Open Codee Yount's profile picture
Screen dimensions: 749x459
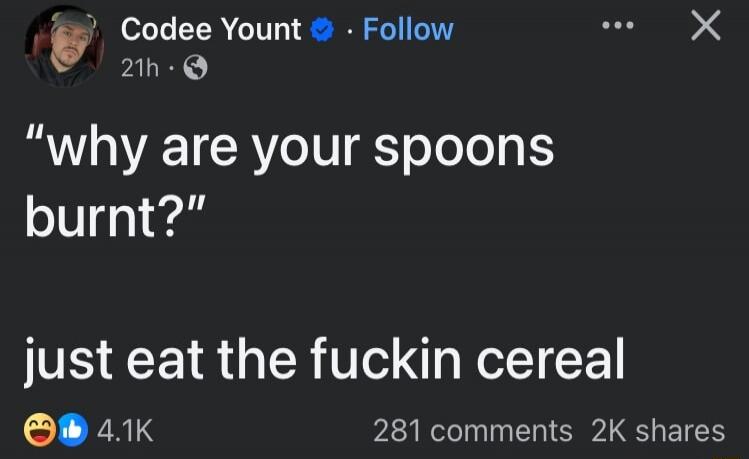click(65, 47)
